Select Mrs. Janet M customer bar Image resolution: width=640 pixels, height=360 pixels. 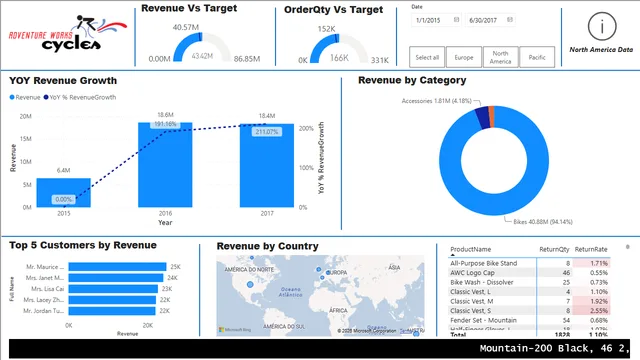116,278
